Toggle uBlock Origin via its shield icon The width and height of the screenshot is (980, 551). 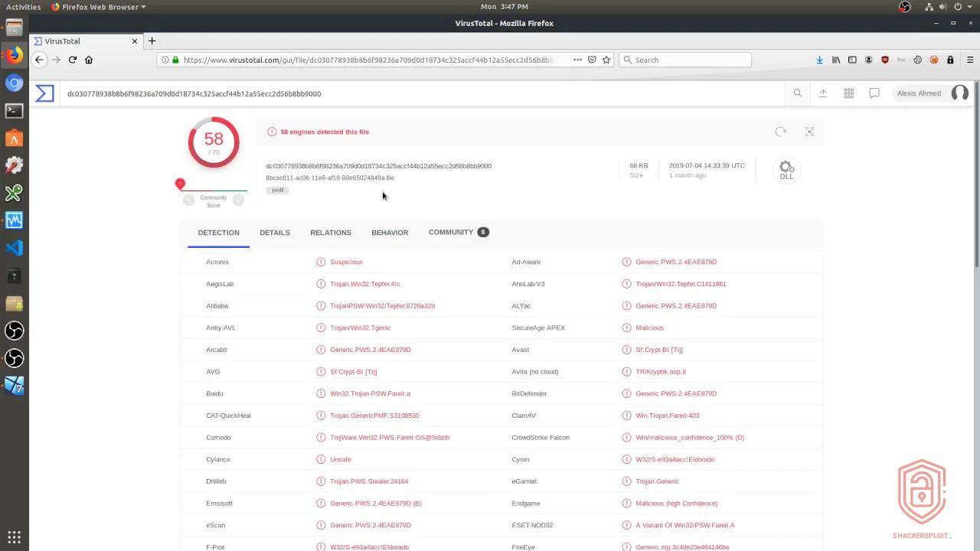[x=884, y=60]
